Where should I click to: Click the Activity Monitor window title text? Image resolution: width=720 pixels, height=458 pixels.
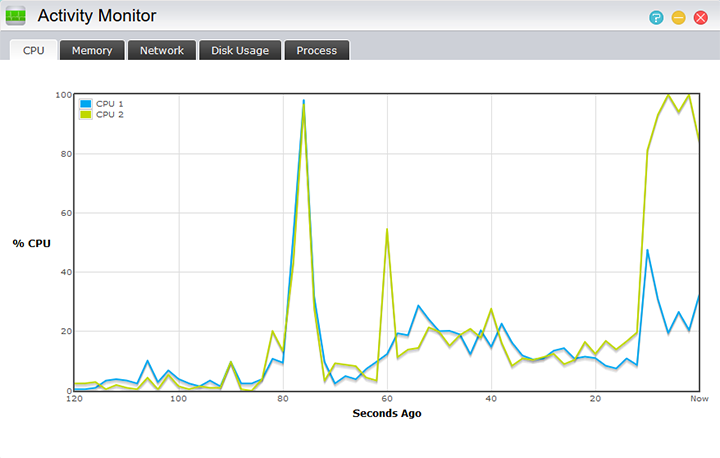pyautogui.click(x=96, y=17)
